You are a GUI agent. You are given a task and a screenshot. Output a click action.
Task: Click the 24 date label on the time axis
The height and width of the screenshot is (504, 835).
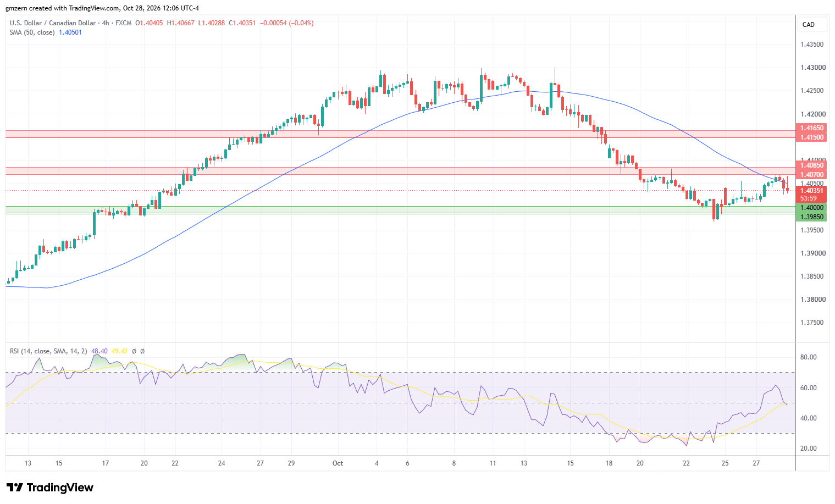[x=222, y=463]
